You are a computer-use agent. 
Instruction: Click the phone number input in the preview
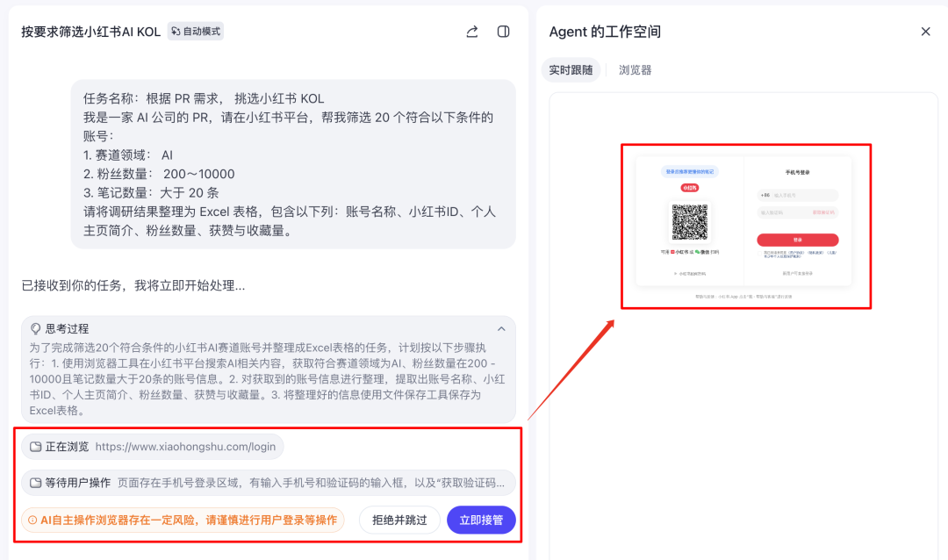click(797, 196)
